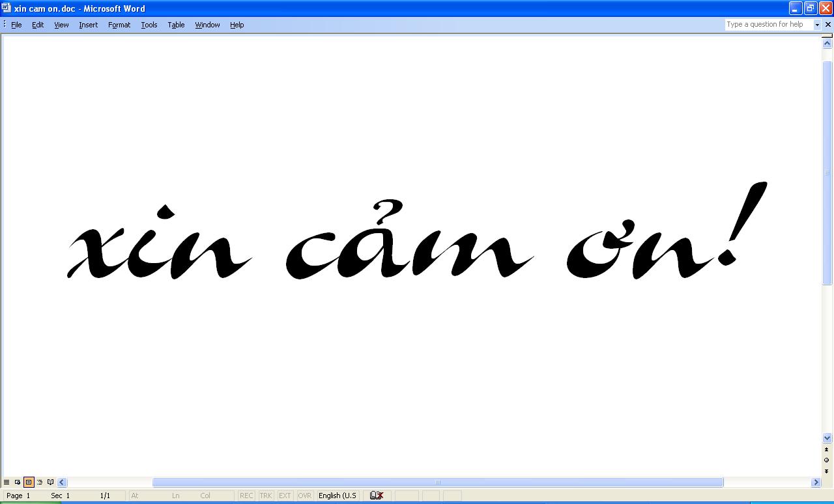Toggle OVR overtype mode indicator
The height and width of the screenshot is (504, 834).
pyautogui.click(x=304, y=496)
